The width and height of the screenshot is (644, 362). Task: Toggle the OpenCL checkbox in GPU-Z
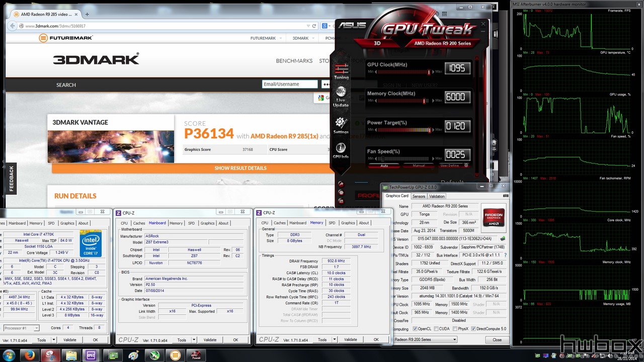coord(415,329)
